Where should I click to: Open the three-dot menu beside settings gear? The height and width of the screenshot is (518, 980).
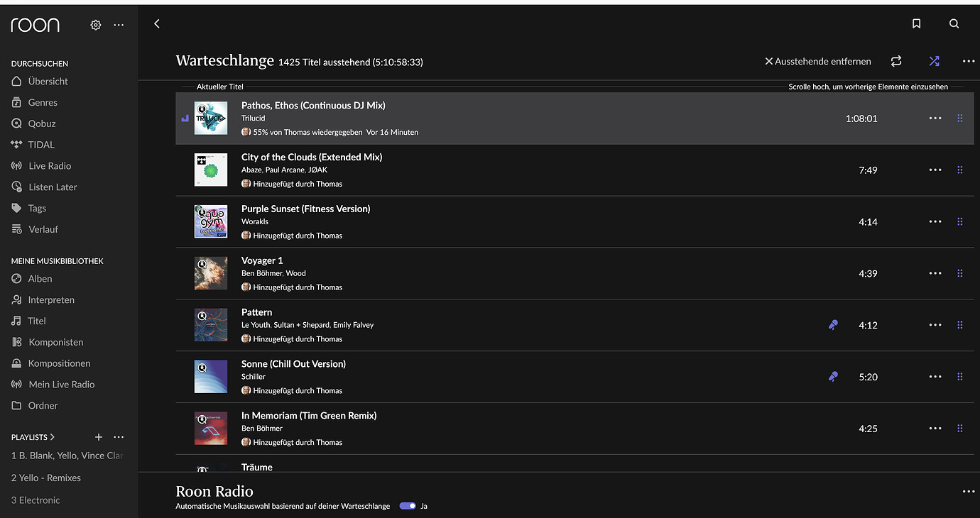click(x=119, y=25)
